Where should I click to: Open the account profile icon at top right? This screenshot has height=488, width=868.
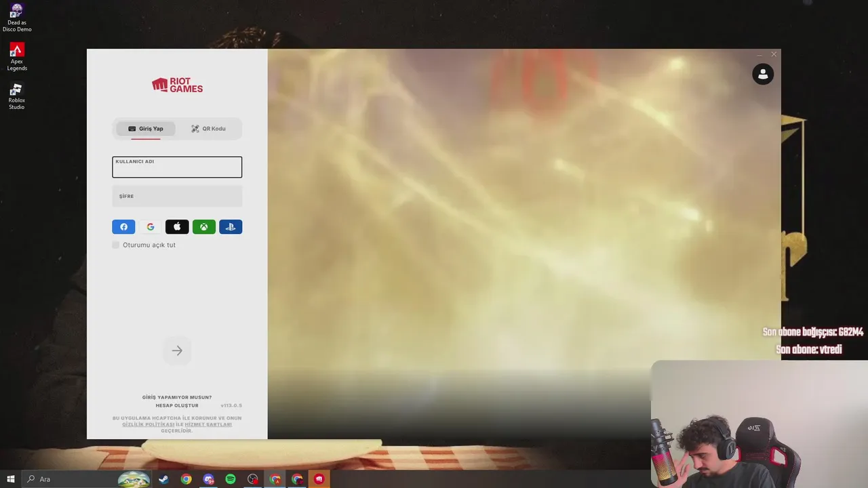(763, 74)
